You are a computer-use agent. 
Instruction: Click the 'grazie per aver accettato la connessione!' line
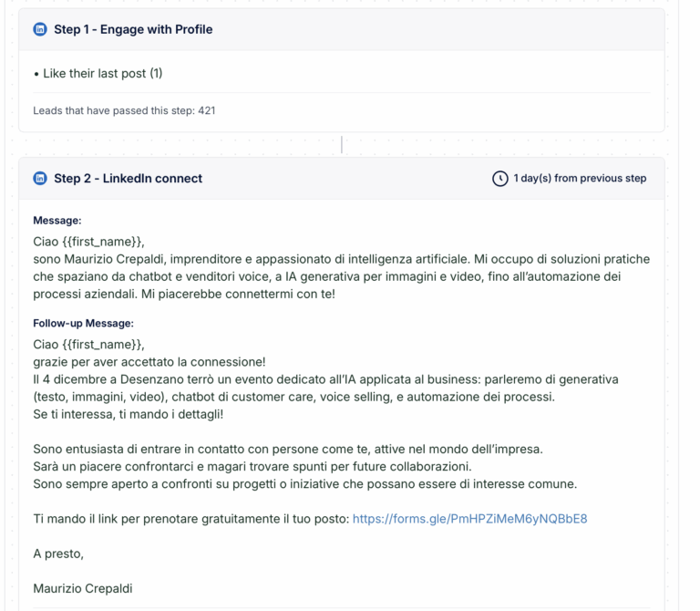click(x=149, y=362)
